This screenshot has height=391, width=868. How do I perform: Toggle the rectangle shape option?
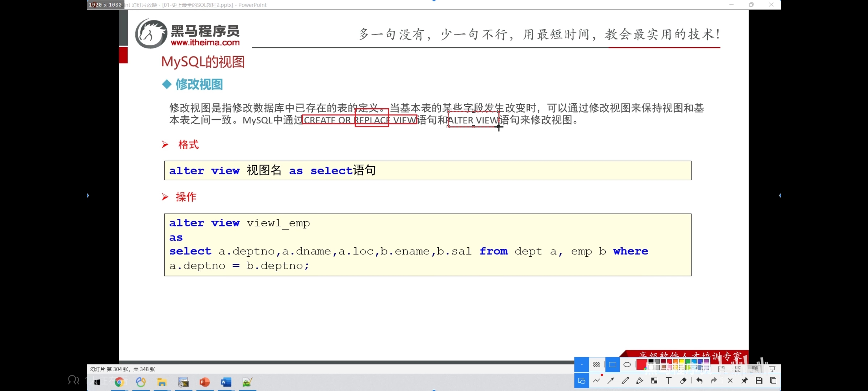coord(612,365)
